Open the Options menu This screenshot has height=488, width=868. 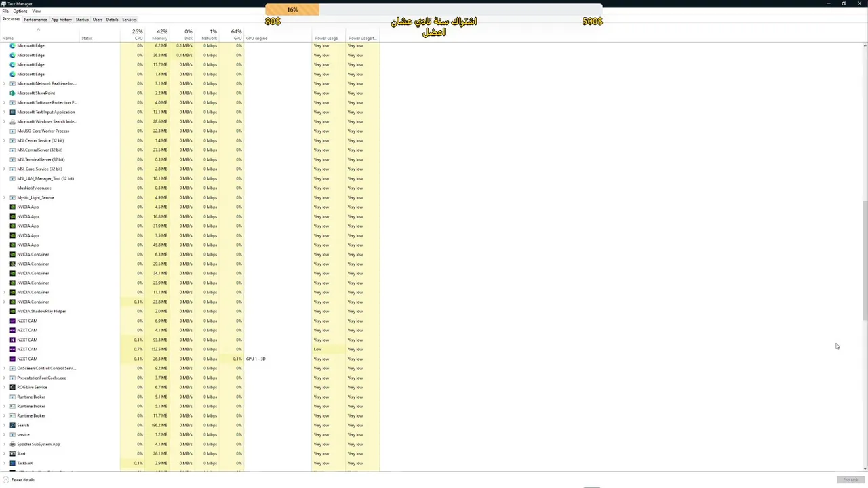pyautogui.click(x=20, y=11)
